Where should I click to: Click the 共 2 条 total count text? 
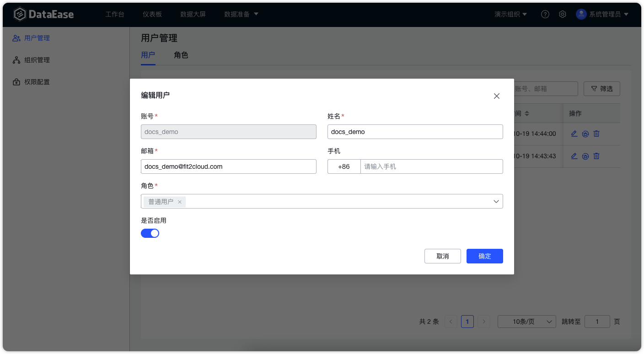[429, 322]
